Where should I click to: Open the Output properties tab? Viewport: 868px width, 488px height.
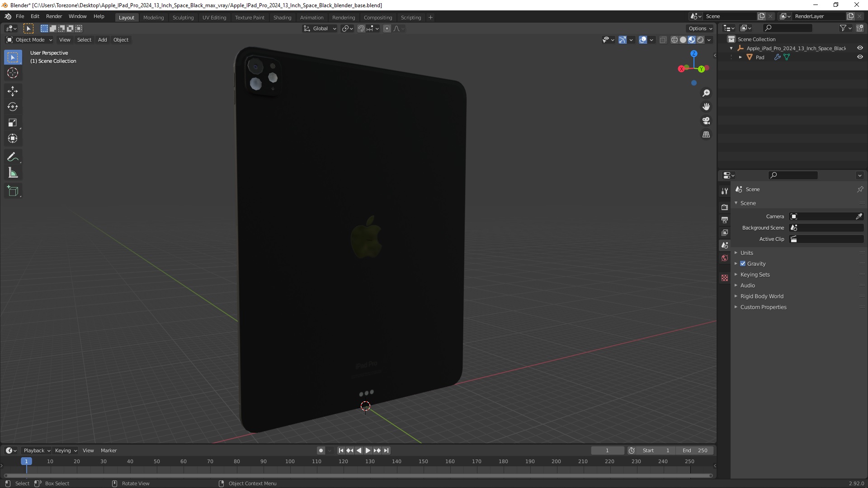point(725,220)
